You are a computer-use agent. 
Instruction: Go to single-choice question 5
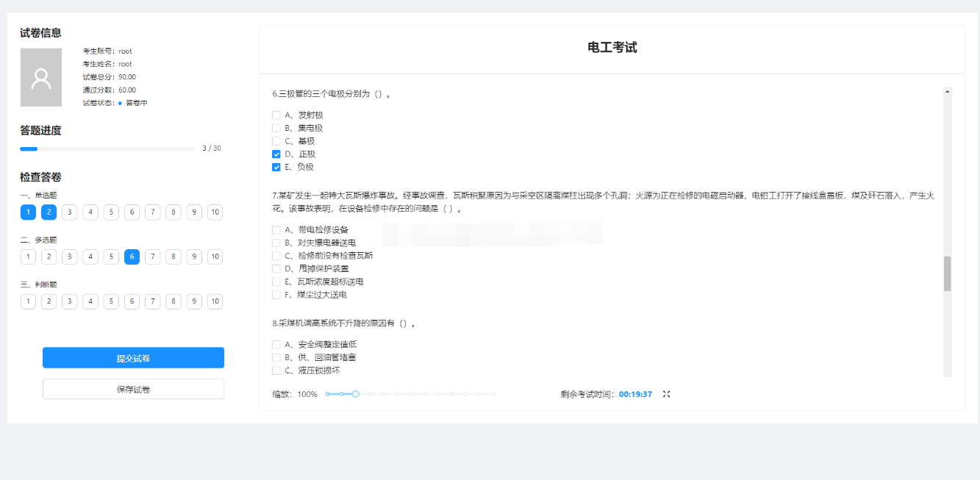tap(111, 212)
